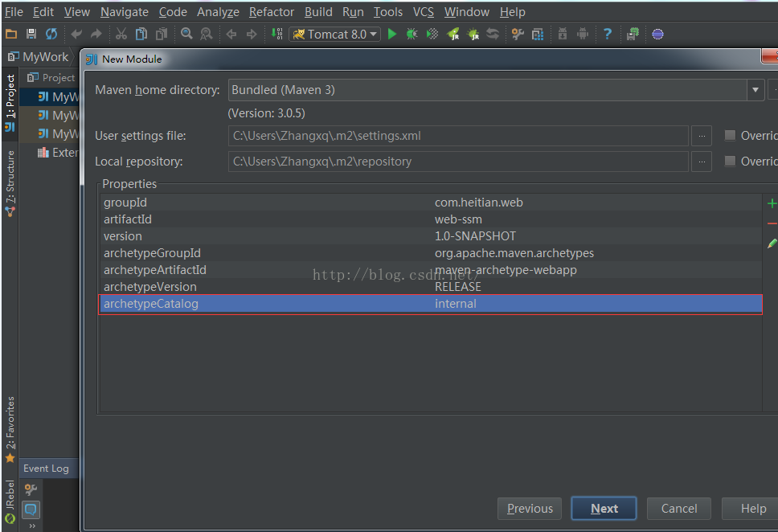This screenshot has height=532, width=778.
Task: Click the Forward navigation arrow
Action: (252, 34)
